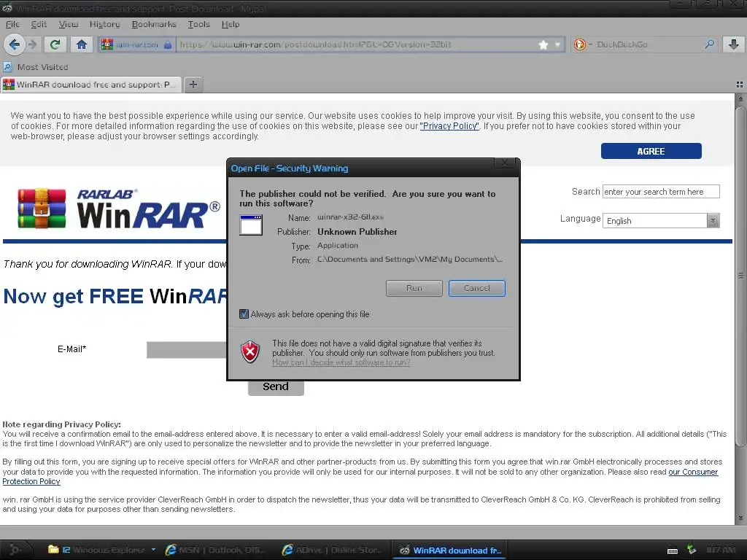Open 'How can I decide what software to run' link
Viewport: 747px width, 560px height.
(341, 362)
